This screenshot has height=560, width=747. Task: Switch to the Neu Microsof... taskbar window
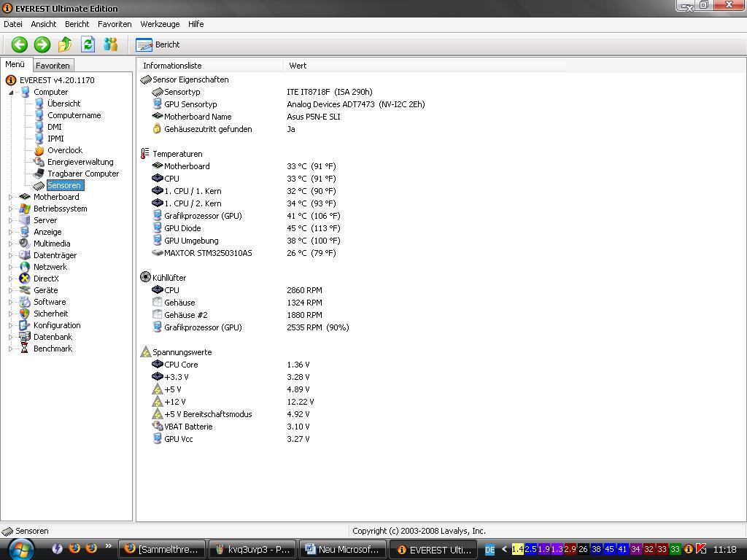tap(343, 549)
